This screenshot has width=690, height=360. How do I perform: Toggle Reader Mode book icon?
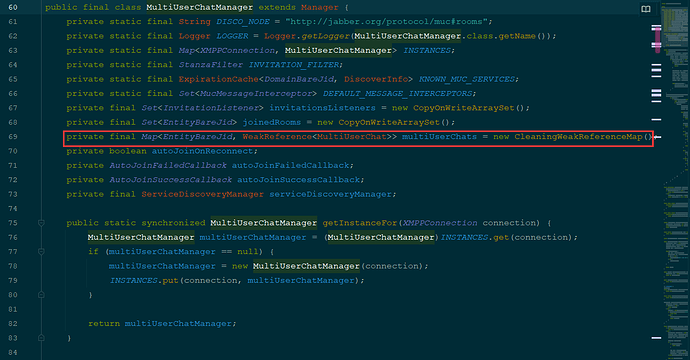pos(646,9)
